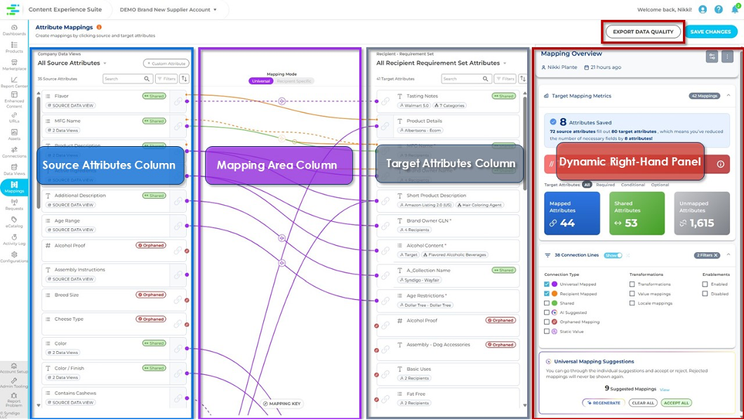
Task: Collapse Target Mapping Metrics section
Action: [728, 96]
